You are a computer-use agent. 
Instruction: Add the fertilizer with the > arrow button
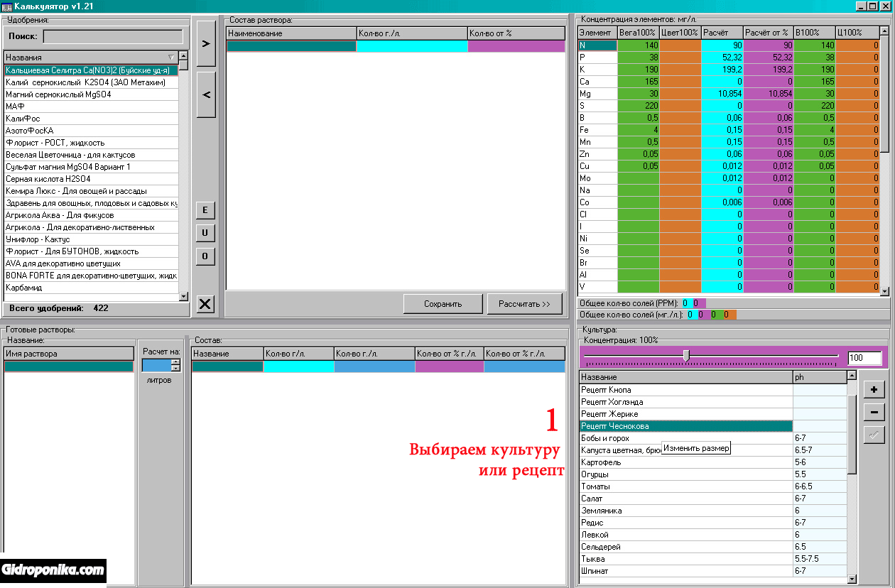pyautogui.click(x=206, y=44)
